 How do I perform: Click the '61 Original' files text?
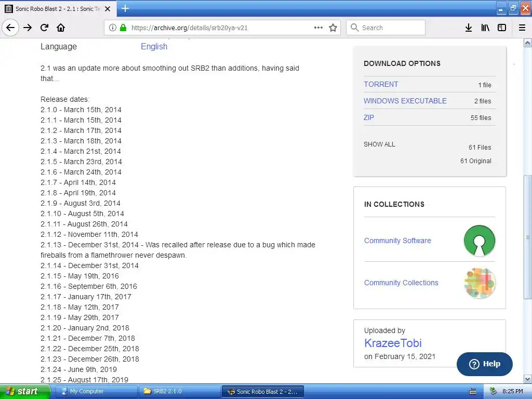coord(476,161)
